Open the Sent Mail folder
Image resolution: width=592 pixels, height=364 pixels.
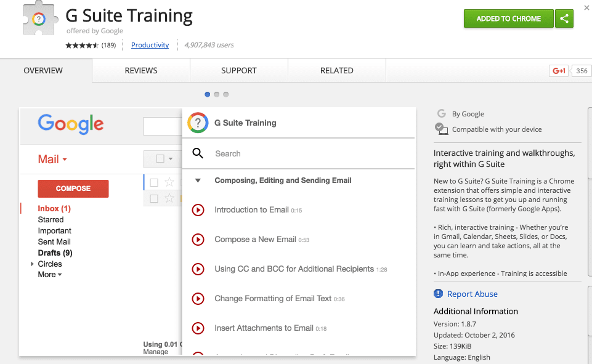pyautogui.click(x=54, y=241)
